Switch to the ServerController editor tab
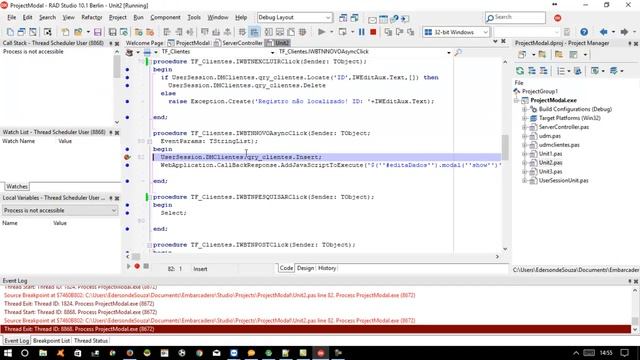 (x=238, y=43)
